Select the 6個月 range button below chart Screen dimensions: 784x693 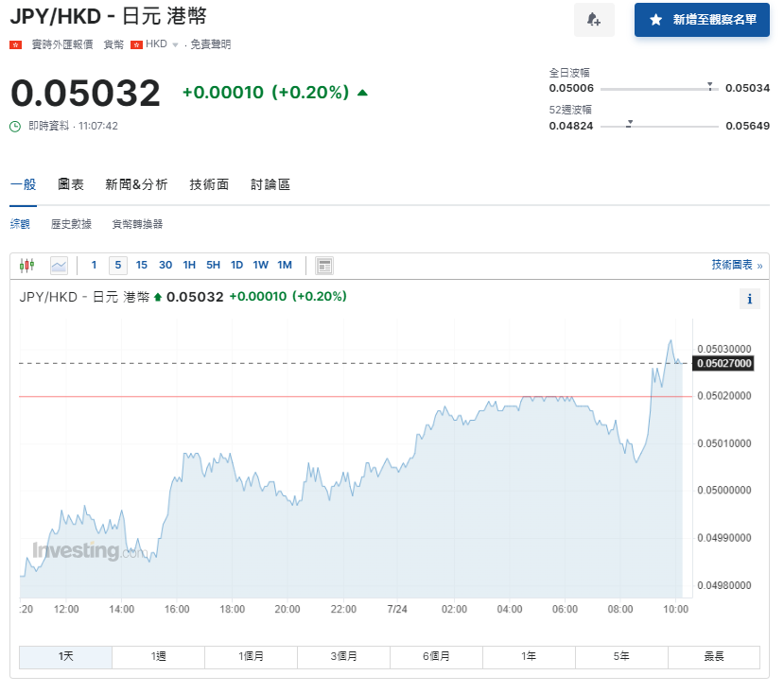(436, 656)
